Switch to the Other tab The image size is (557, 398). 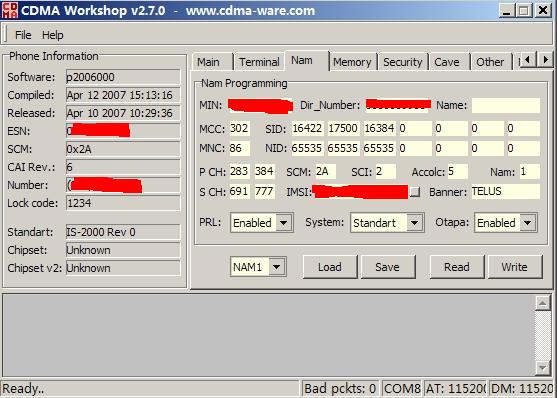click(x=490, y=62)
